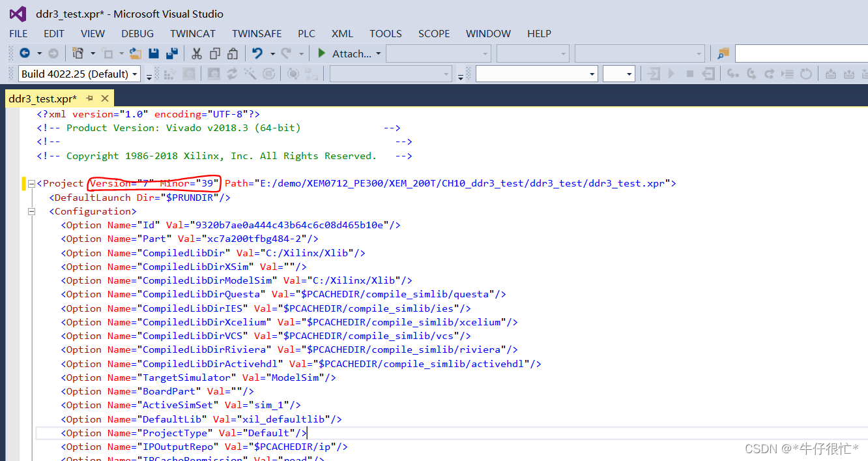Save ddr3_test.xpr with the single-disk Save icon

[x=154, y=53]
